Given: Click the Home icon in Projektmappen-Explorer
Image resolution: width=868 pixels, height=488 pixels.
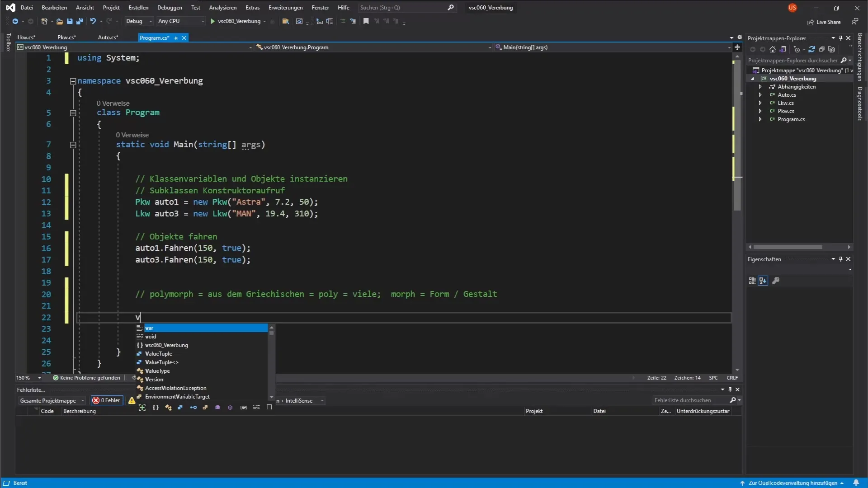Looking at the screenshot, I should pyautogui.click(x=773, y=49).
